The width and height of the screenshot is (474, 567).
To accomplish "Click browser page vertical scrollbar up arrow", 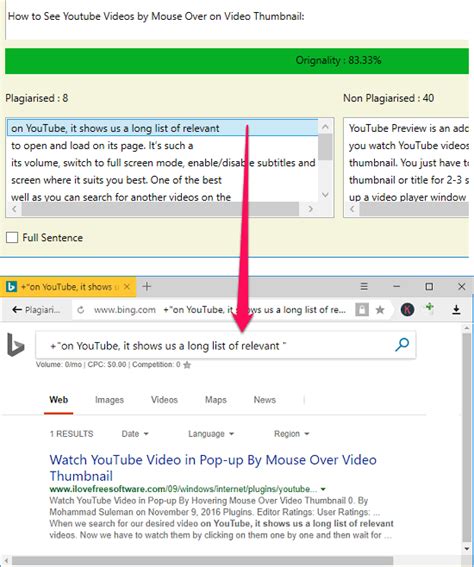I will coord(466,328).
